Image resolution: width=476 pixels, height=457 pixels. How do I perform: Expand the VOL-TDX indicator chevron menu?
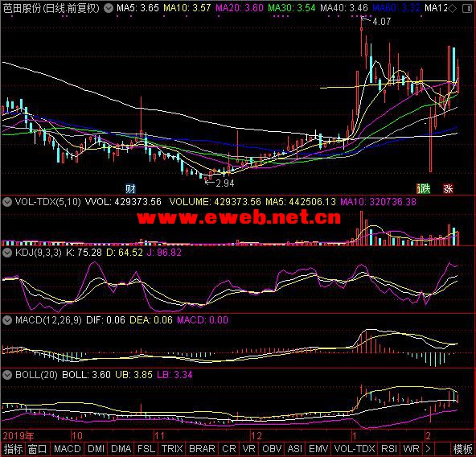pos(7,202)
